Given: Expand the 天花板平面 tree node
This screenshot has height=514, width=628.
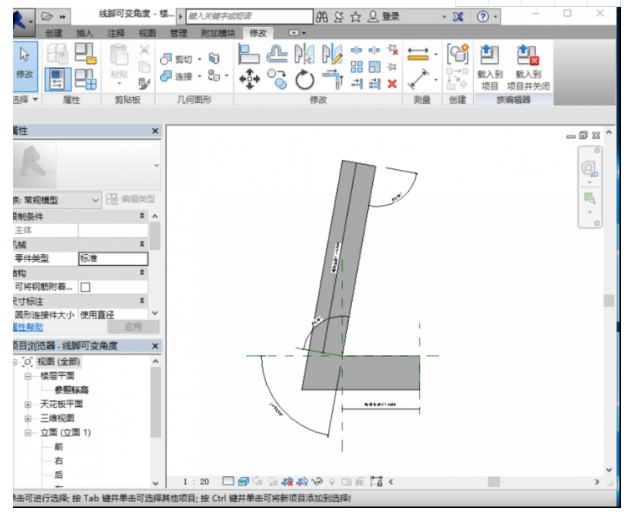Looking at the screenshot, I should [x=29, y=405].
